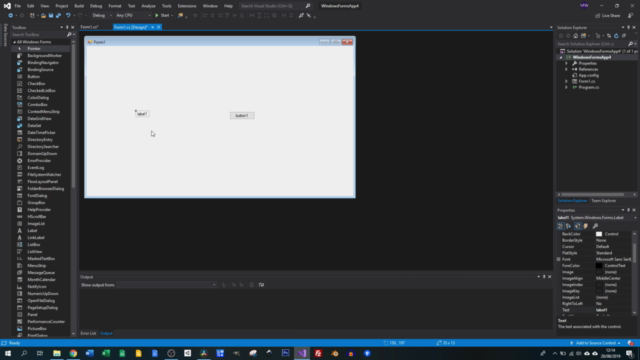The image size is (640, 360).
Task: Click the Alphabetical sort icon in Properties panel
Action: click(x=568, y=226)
